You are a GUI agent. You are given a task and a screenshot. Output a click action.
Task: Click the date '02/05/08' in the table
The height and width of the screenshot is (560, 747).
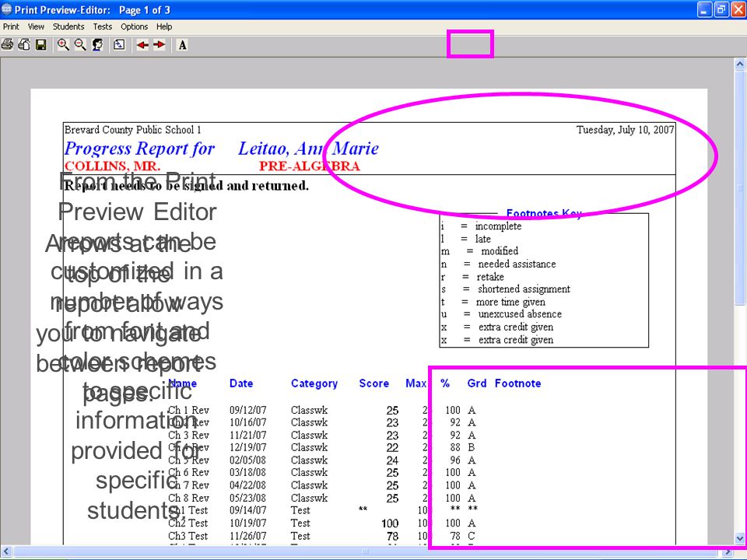[247, 460]
